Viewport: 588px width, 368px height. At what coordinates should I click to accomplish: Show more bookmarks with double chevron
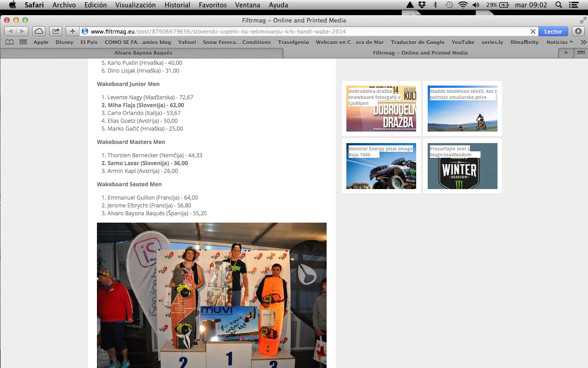pyautogui.click(x=583, y=42)
